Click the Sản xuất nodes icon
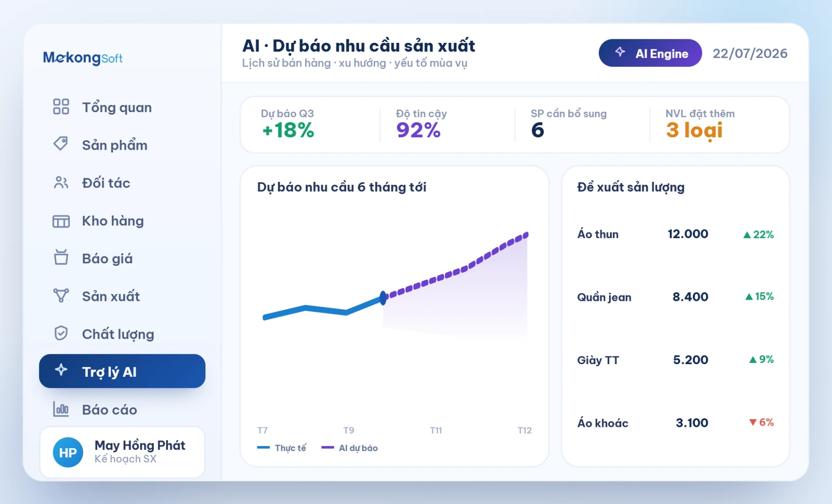This screenshot has width=832, height=504. 61,296
